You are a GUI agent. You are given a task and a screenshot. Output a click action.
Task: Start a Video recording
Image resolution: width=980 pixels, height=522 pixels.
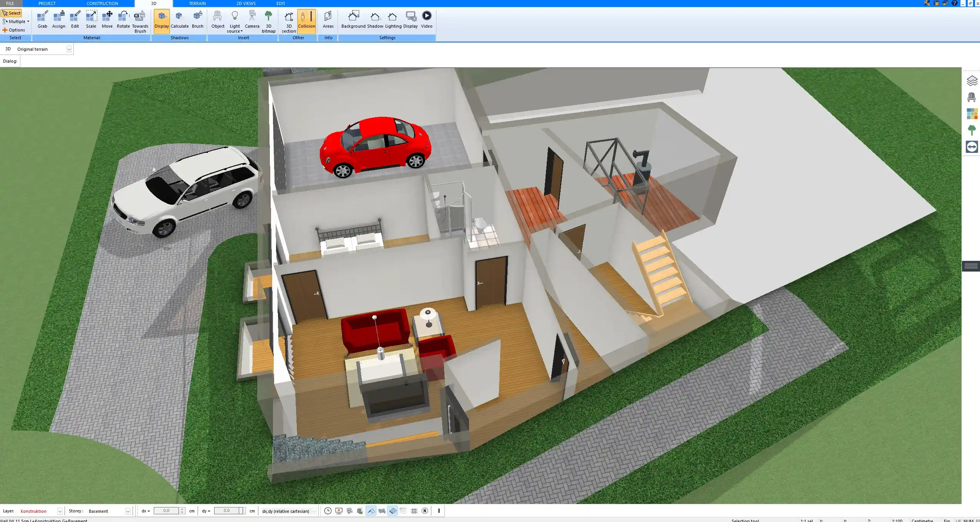(426, 19)
